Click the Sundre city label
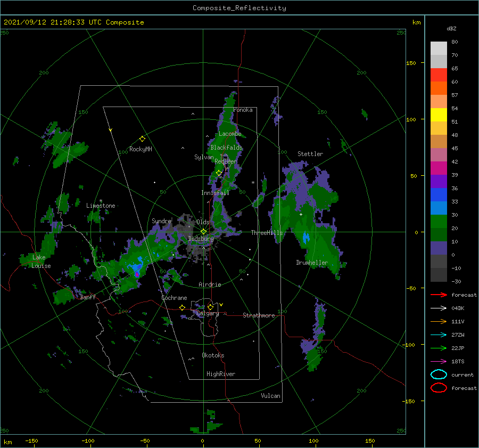 pyautogui.click(x=161, y=221)
